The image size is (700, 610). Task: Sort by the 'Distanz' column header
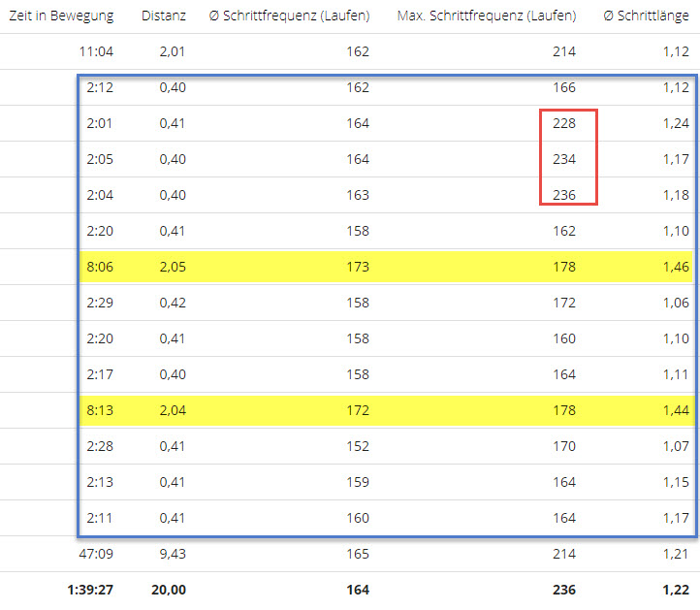point(163,16)
